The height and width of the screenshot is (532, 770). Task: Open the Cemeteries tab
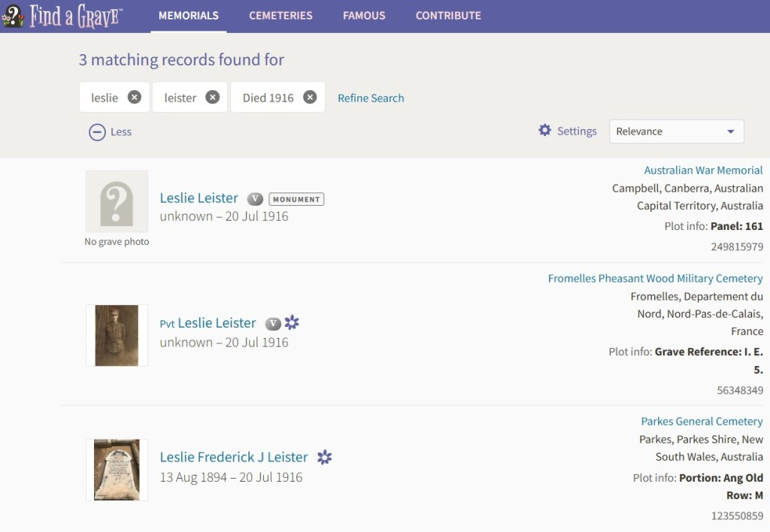coord(280,16)
